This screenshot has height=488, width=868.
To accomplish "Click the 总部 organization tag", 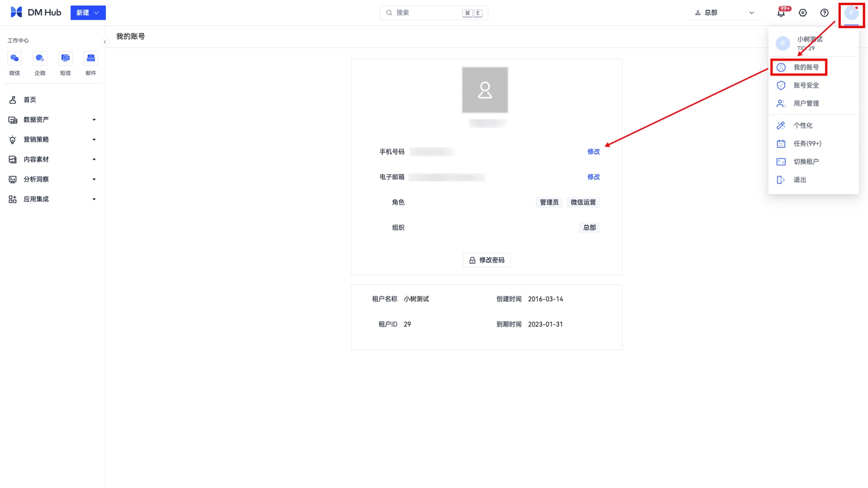I will pos(590,228).
